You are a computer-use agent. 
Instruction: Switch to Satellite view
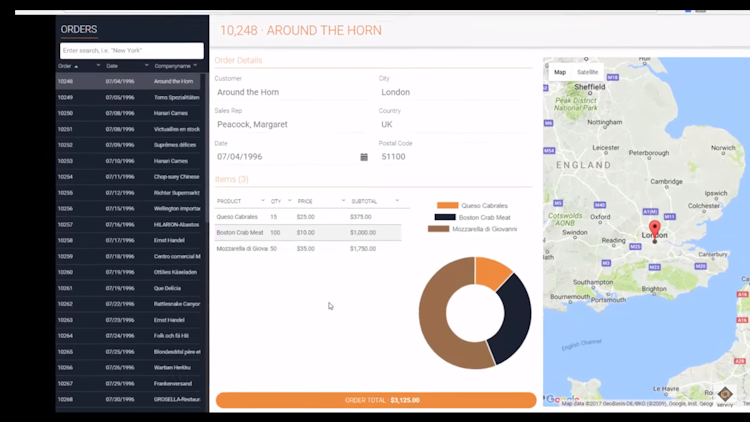587,72
